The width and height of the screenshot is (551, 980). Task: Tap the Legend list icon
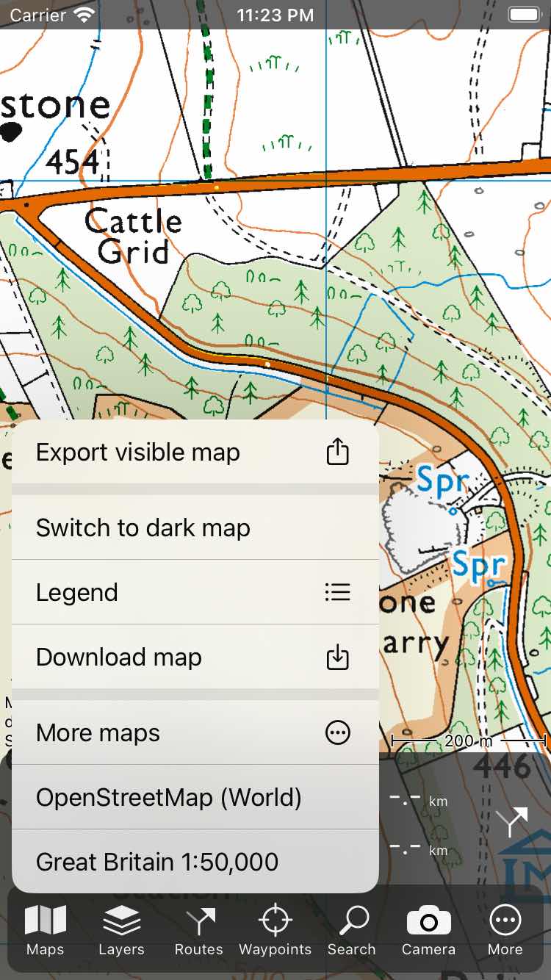coord(337,592)
